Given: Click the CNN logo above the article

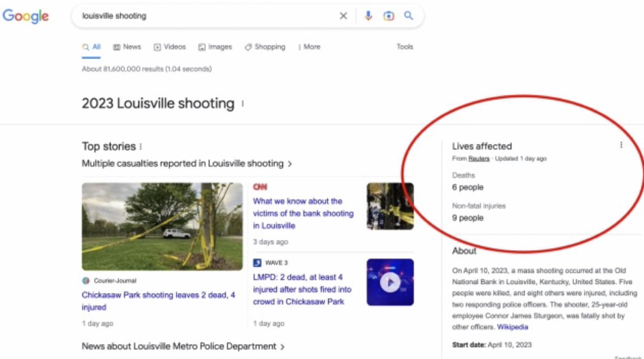Looking at the screenshot, I should [260, 187].
